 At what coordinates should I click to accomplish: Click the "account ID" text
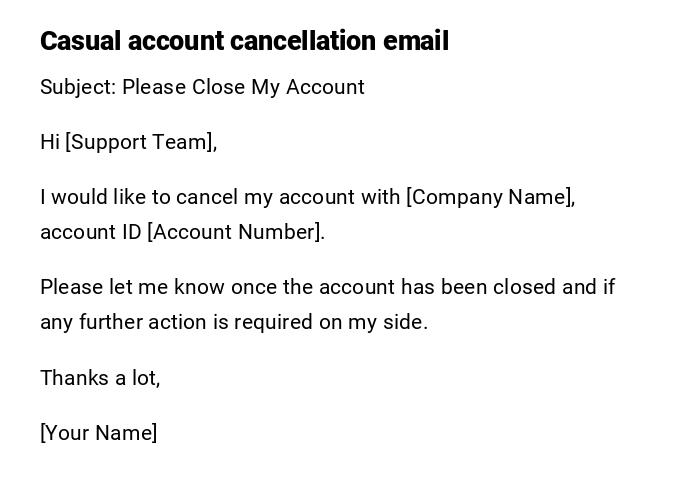tap(90, 232)
